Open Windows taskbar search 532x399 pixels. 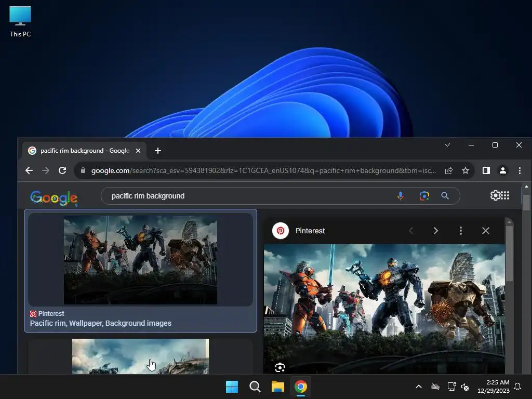coord(255,387)
